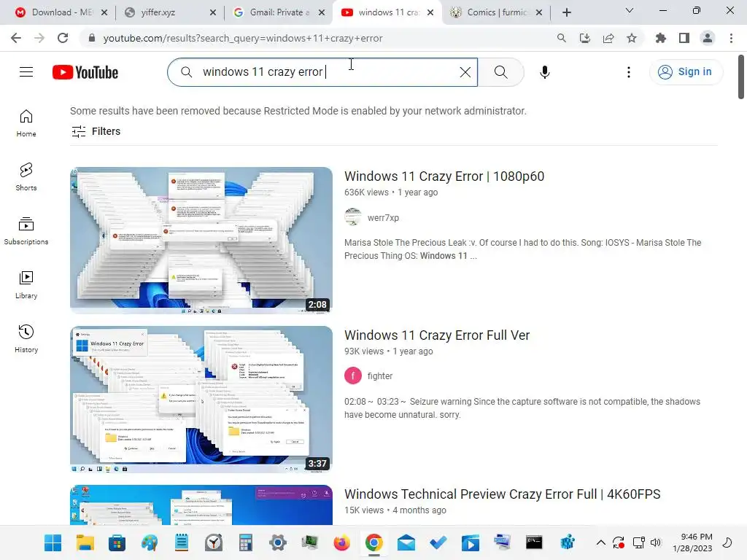Open Windows Technical Preview Crazy Error title
The width and height of the screenshot is (747, 560).
(502, 494)
